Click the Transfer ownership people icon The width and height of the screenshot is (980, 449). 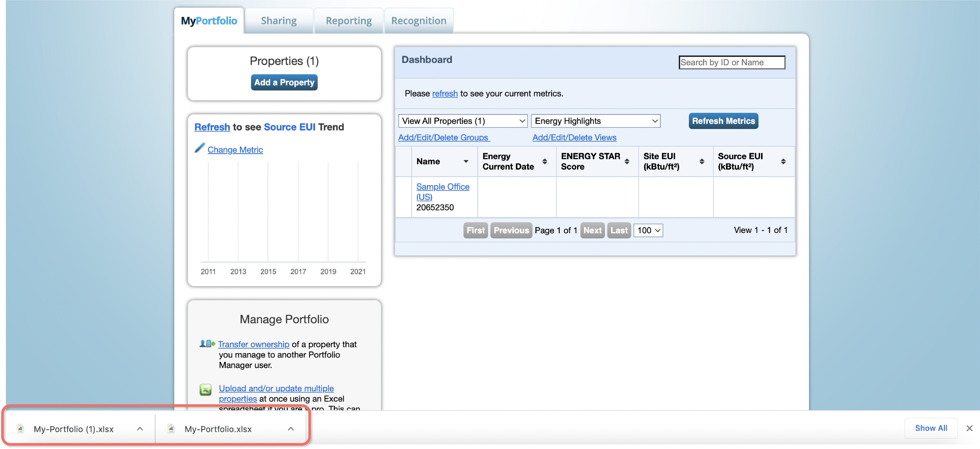click(x=207, y=344)
